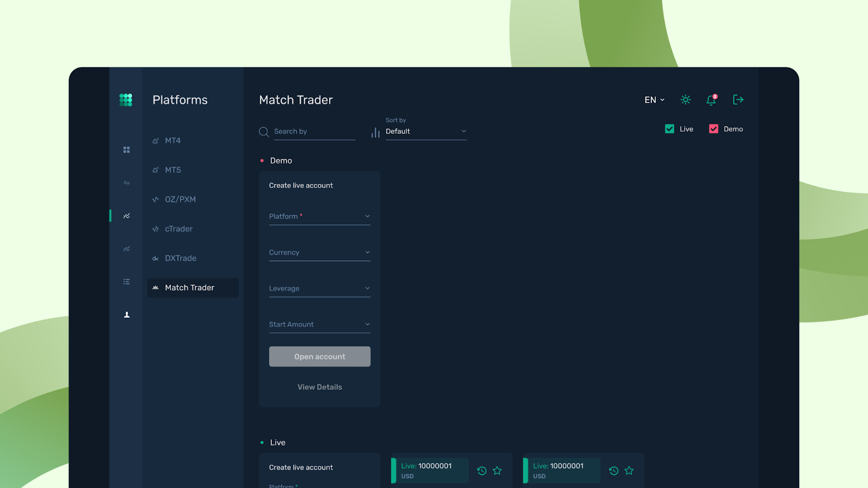
Task: Star the second Live 10000001 account card
Action: pyautogui.click(x=629, y=471)
